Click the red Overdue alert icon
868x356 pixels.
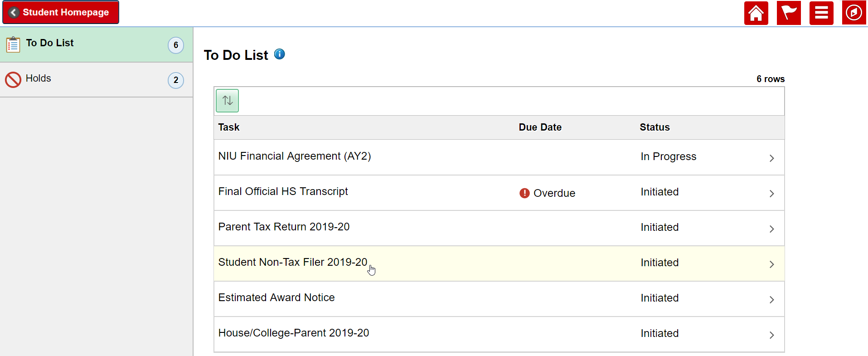point(524,193)
